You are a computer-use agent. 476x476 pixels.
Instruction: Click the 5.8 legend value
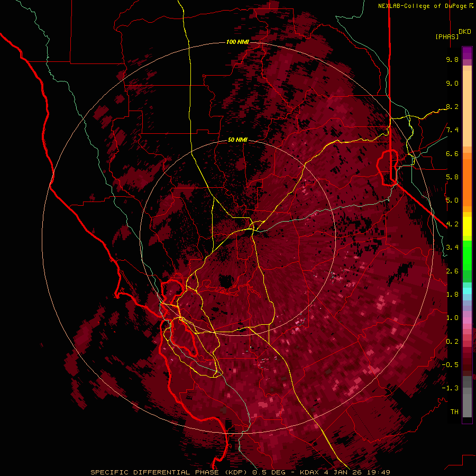point(452,177)
